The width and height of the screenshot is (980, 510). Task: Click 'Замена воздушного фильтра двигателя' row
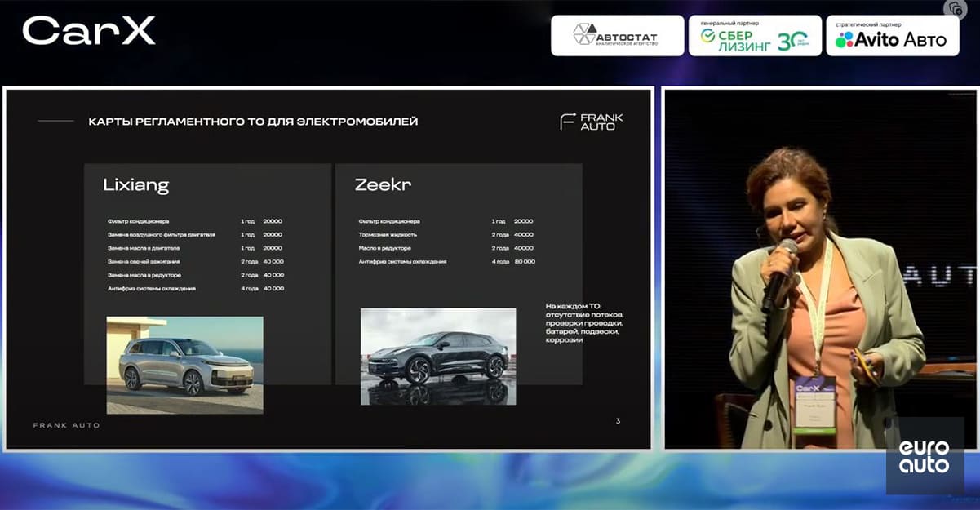(195, 234)
